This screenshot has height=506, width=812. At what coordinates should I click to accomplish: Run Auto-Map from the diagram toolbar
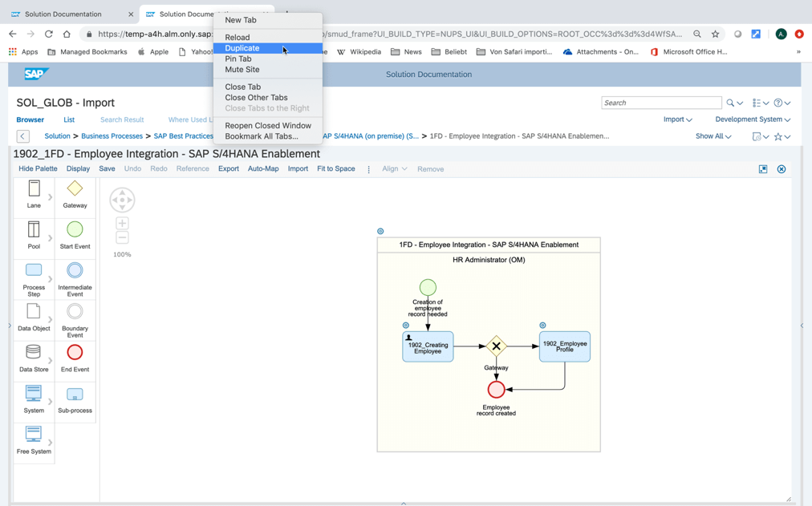tap(263, 168)
